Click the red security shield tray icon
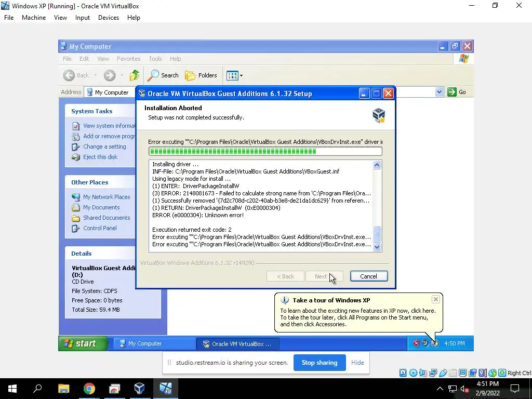532x399 pixels. 416,343
